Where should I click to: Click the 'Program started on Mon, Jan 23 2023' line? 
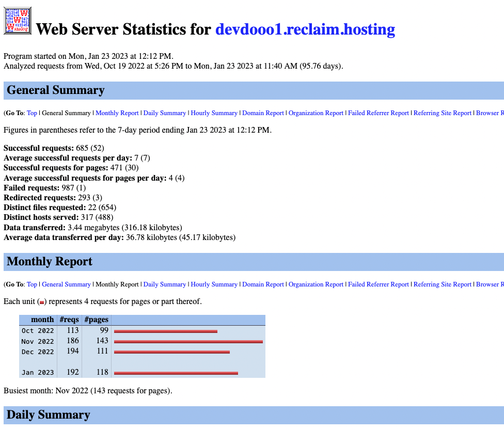(88, 56)
